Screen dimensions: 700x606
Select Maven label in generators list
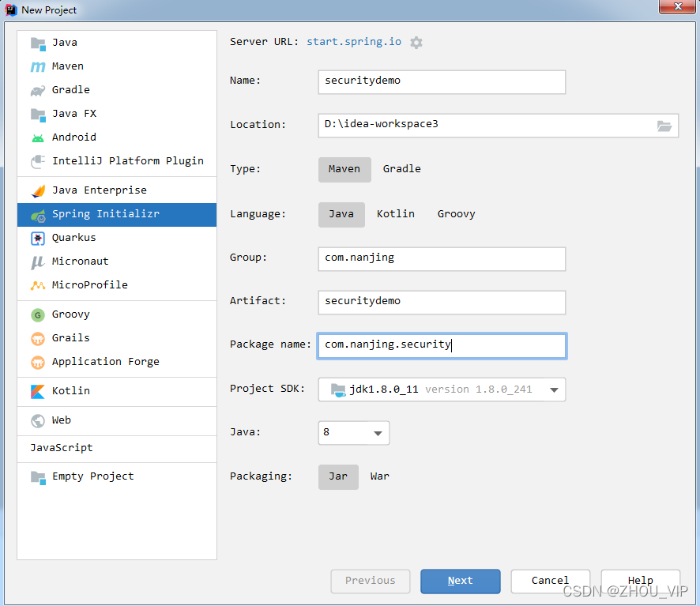click(67, 66)
